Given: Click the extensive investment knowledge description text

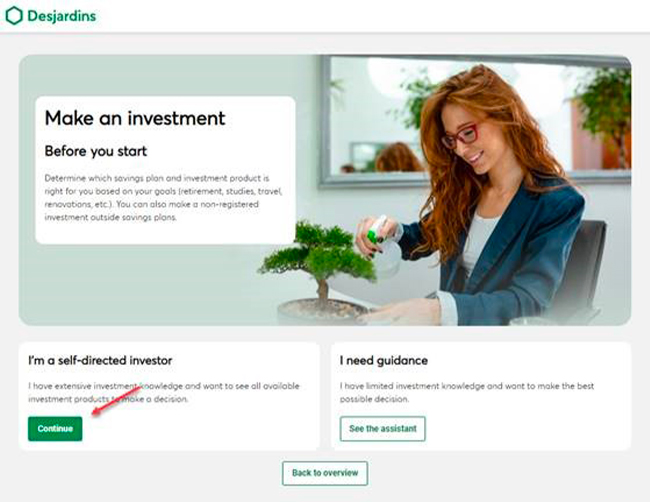Looking at the screenshot, I should pos(164,393).
